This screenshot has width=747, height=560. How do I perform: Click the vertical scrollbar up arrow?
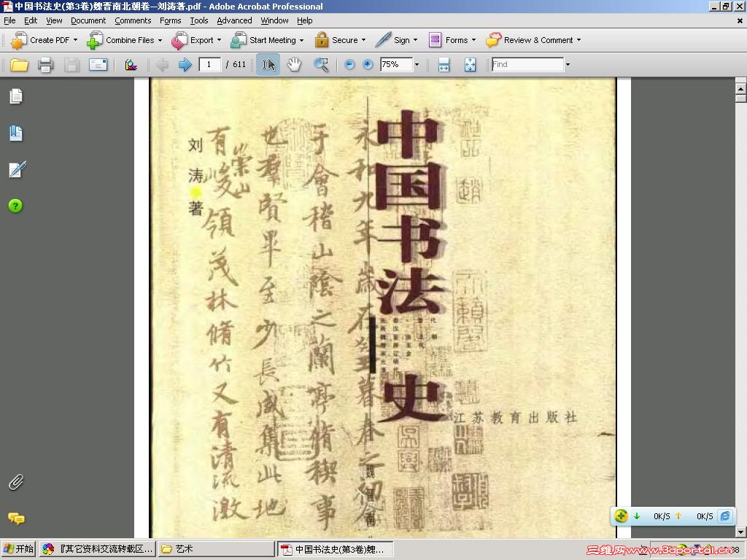click(740, 88)
